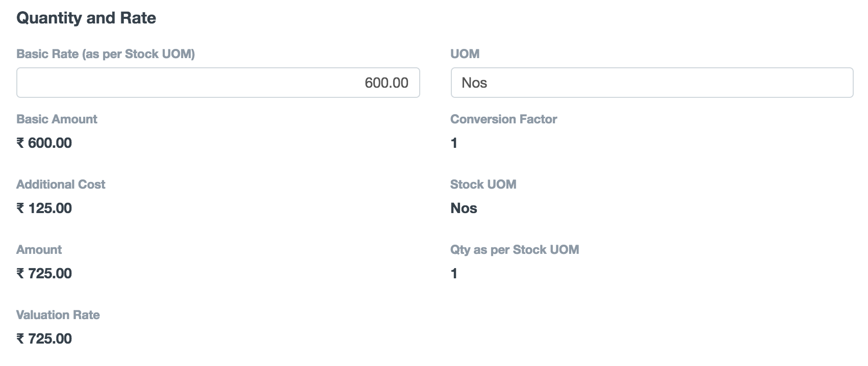868x366 pixels.
Task: Select the Qty as per Stock UOM value
Action: point(454,274)
